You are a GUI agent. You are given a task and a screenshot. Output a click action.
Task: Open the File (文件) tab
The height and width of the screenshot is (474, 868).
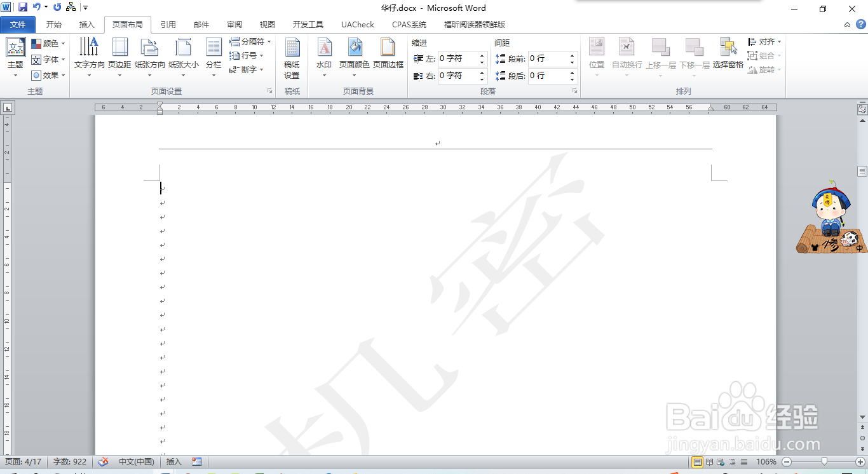(x=18, y=25)
